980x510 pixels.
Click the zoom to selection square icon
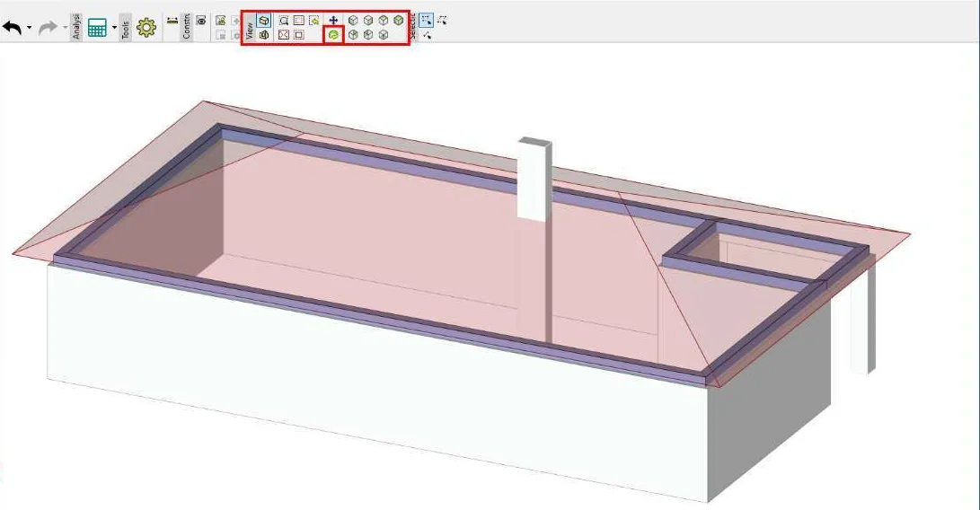point(299,35)
